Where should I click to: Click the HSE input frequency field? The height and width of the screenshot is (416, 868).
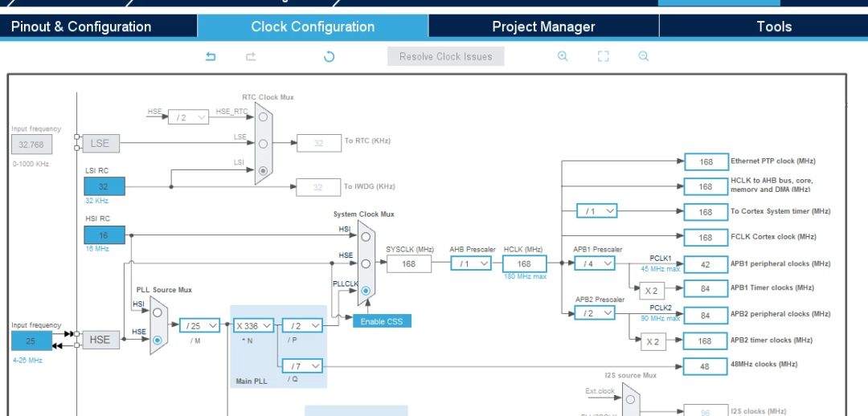click(31, 341)
